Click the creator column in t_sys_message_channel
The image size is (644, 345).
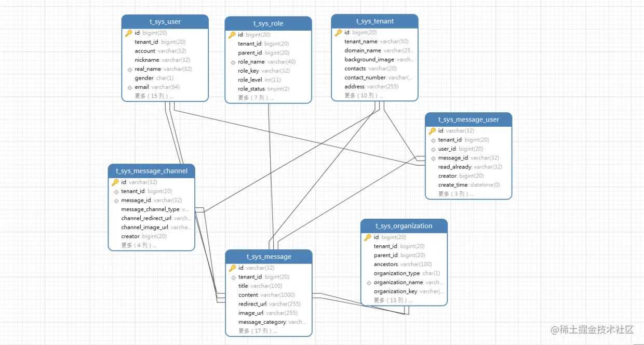click(144, 236)
